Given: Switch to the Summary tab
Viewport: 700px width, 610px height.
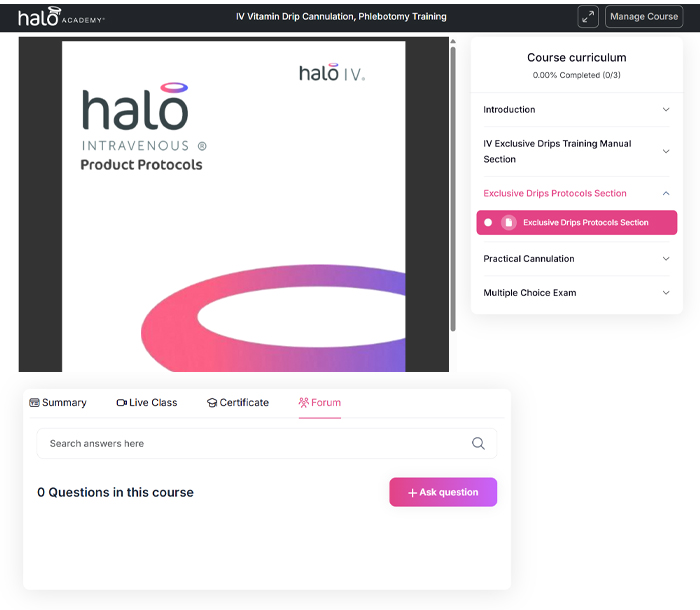Looking at the screenshot, I should [x=58, y=403].
